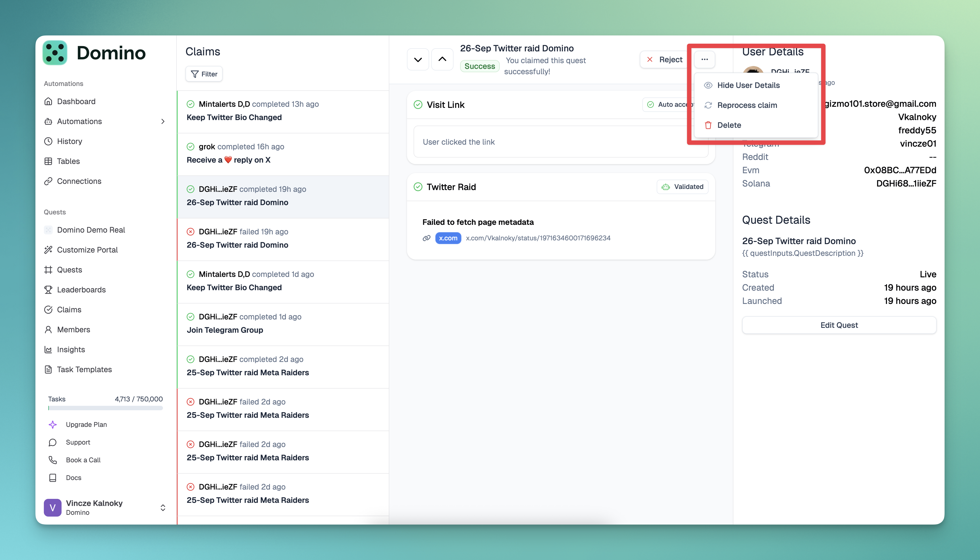Click Hide User Details eye option
The image size is (980, 560).
point(748,85)
